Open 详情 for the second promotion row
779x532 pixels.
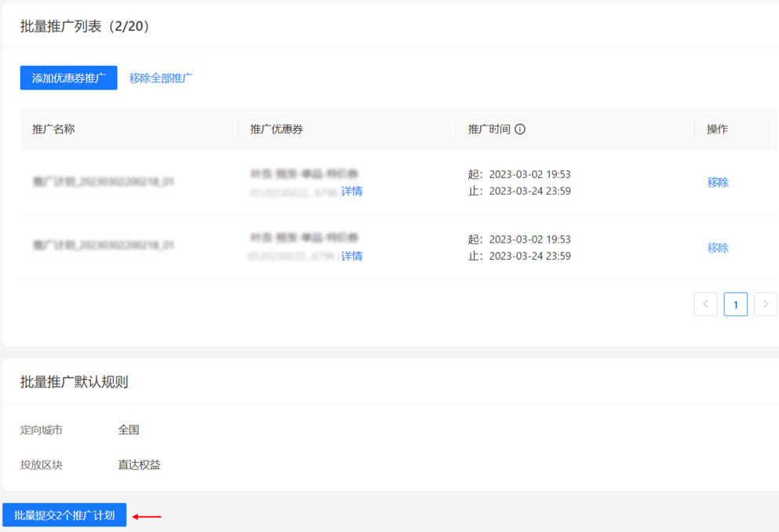351,257
